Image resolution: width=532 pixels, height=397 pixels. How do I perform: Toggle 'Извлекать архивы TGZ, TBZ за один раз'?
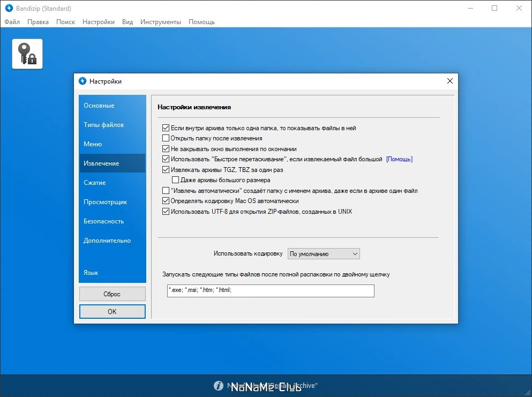[x=166, y=169]
